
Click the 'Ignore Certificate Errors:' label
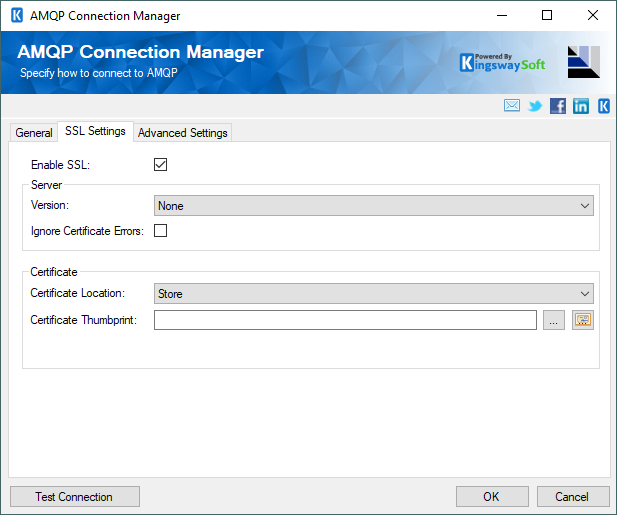87,231
